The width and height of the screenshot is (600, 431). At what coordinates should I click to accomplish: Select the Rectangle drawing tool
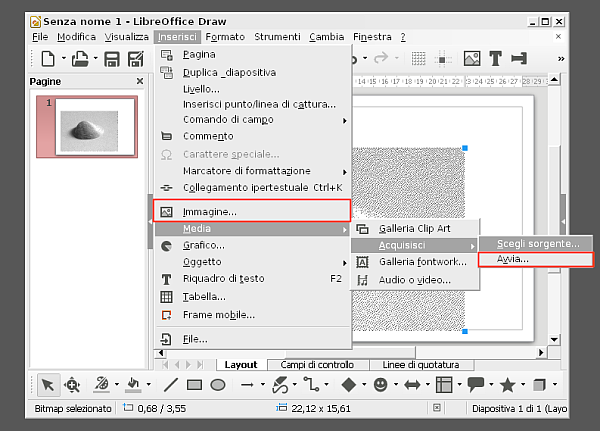pos(195,384)
